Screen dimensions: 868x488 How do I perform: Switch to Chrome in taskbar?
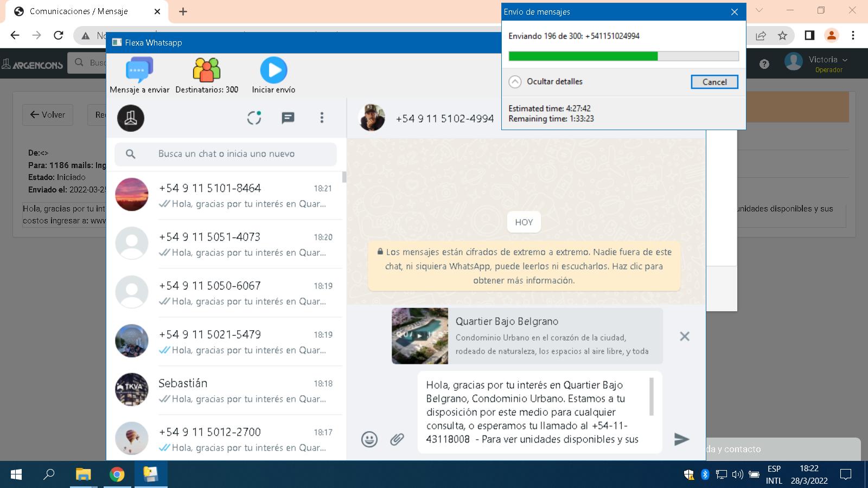[117, 475]
